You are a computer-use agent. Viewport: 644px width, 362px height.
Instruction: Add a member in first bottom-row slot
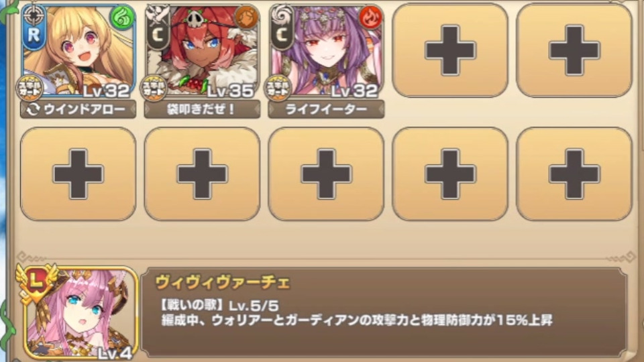(x=78, y=174)
